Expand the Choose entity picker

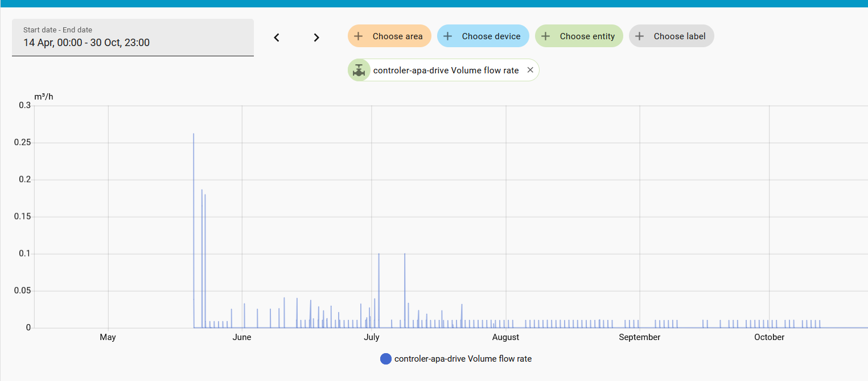coord(587,36)
